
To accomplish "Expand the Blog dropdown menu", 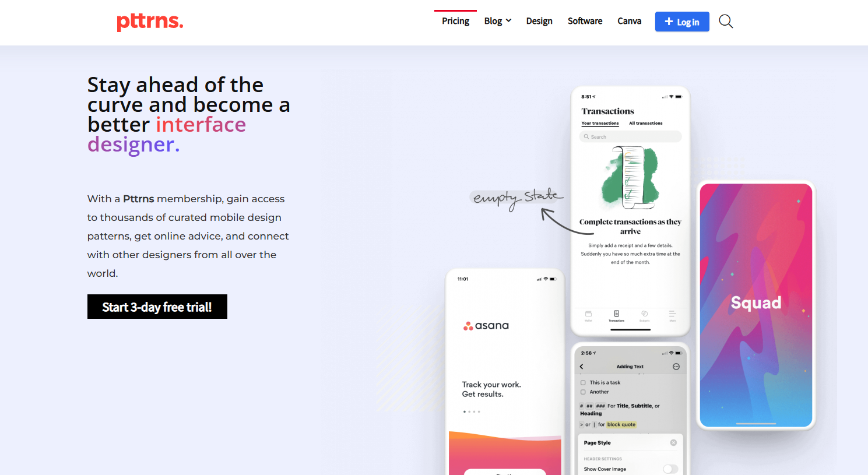I will click(x=497, y=21).
